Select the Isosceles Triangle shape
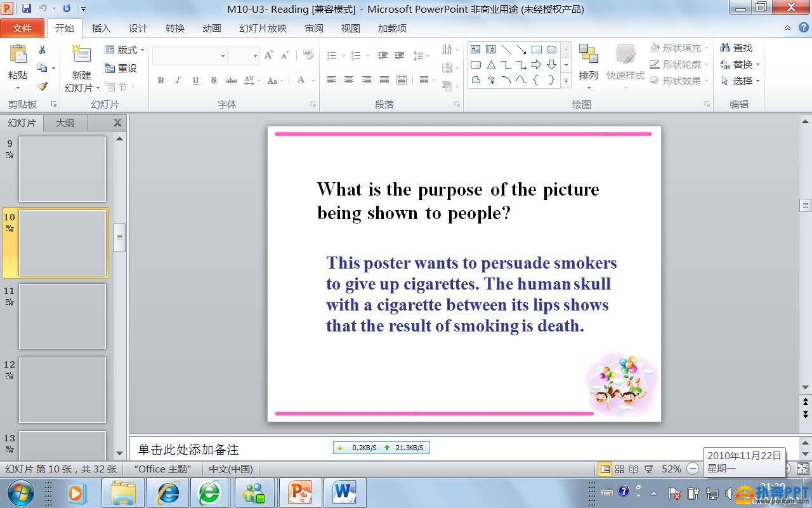Screen dimensions: 812x508 [x=490, y=65]
